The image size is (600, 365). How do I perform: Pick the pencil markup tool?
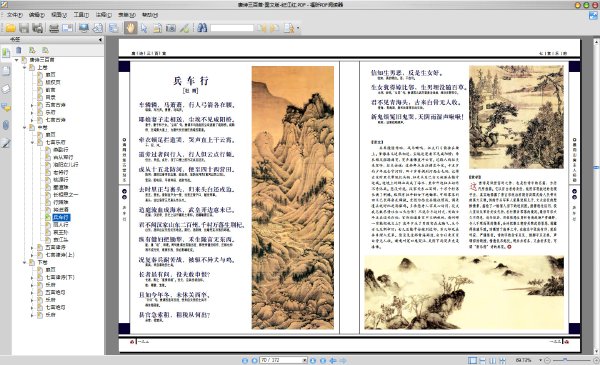click(184, 28)
